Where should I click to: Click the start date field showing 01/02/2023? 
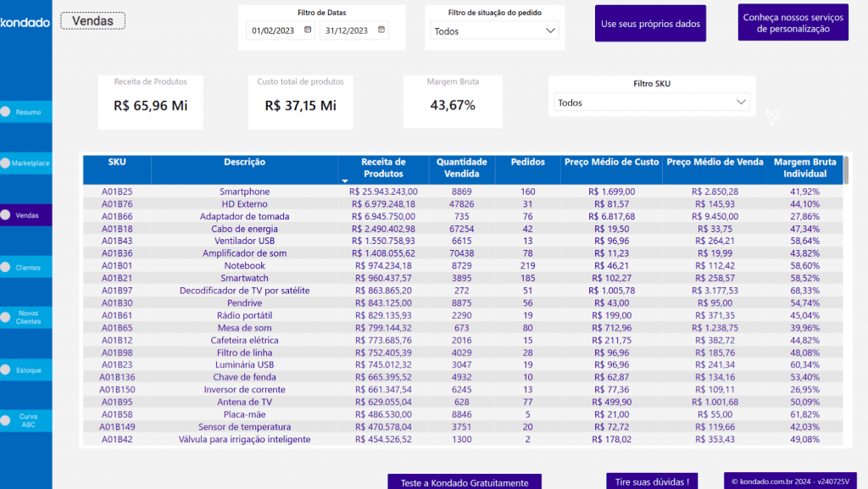click(x=274, y=31)
